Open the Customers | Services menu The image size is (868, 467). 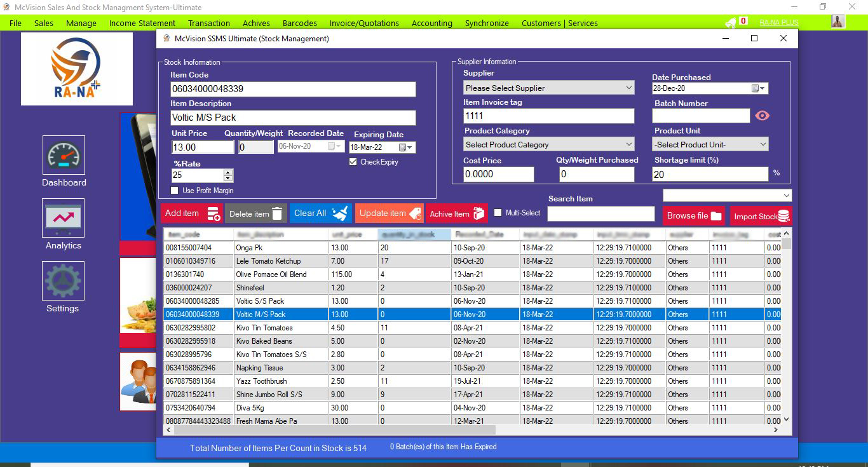pyautogui.click(x=560, y=23)
